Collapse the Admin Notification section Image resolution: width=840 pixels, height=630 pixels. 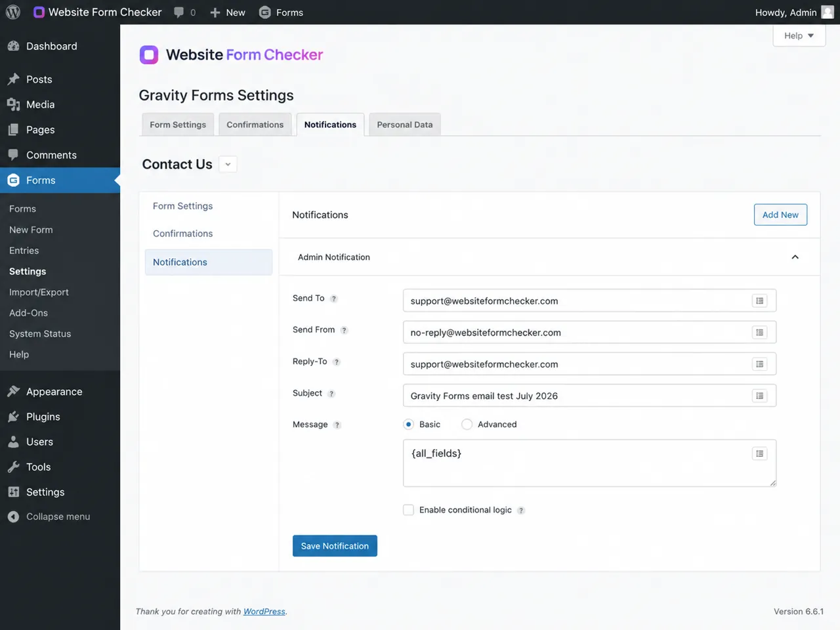795,257
